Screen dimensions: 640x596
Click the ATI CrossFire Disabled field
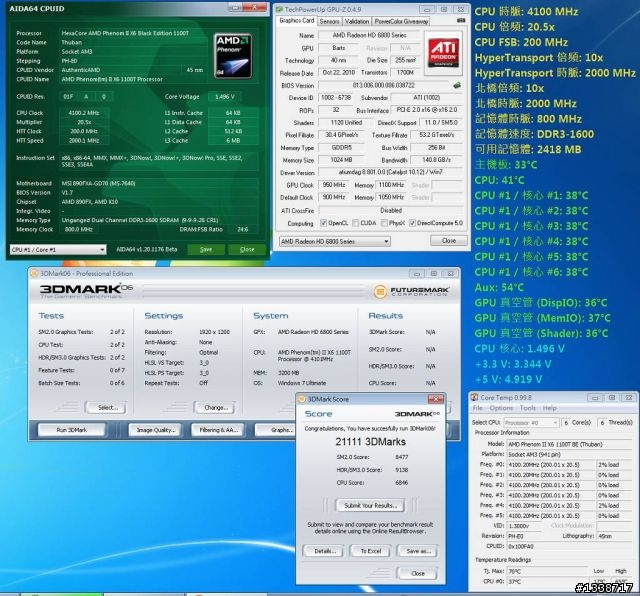pos(391,210)
